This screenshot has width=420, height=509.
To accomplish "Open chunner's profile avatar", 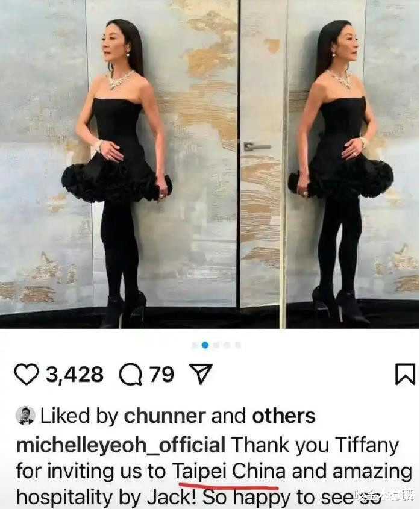I will pyautogui.click(x=25, y=416).
